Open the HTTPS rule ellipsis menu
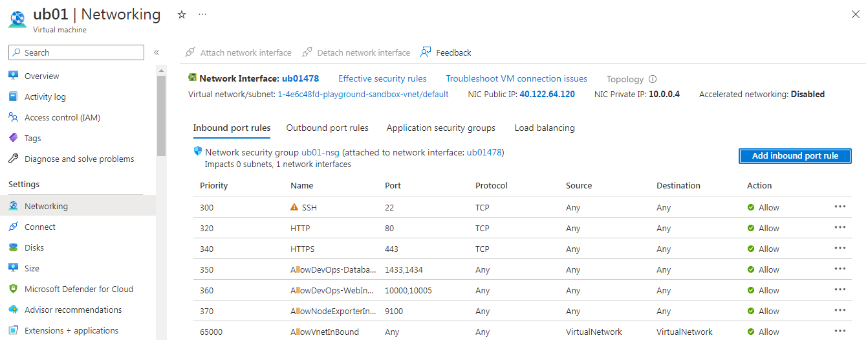 [840, 248]
